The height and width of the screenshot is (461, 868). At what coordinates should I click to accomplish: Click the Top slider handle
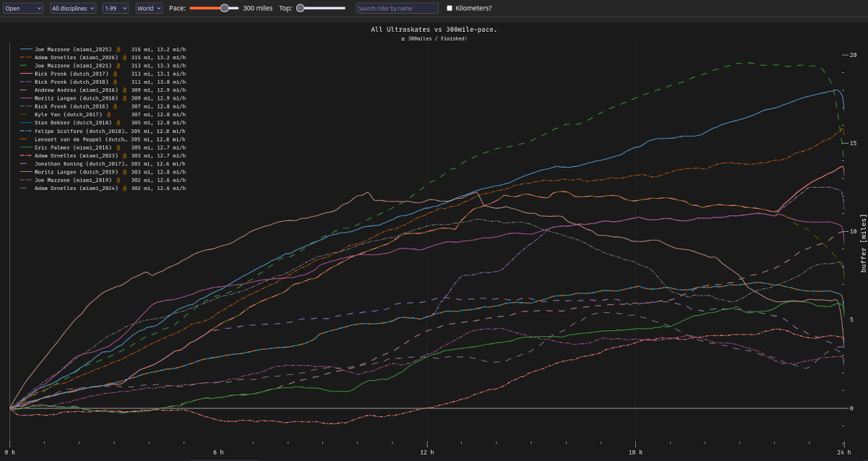coord(301,9)
